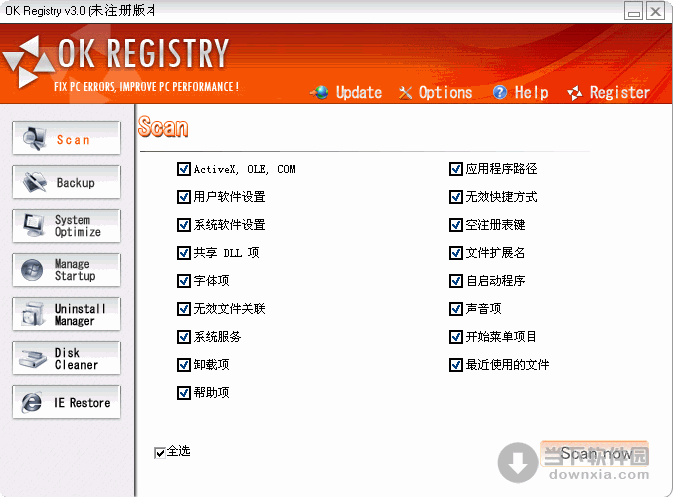
Task: Click the Windows orb icon for Manage Startup
Action: click(32, 270)
